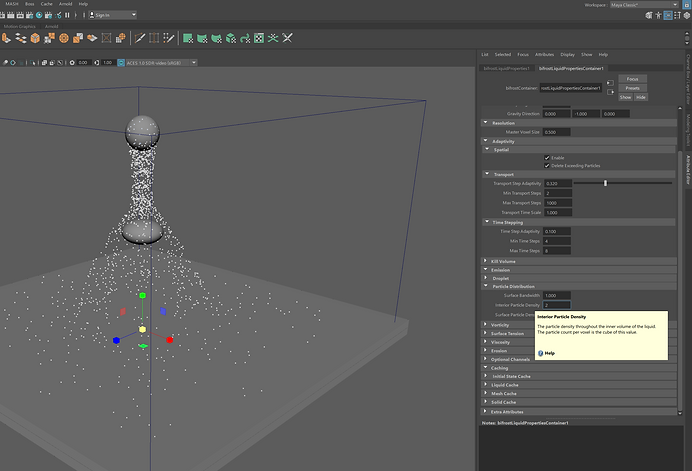The image size is (692, 471).
Task: Click the curve pencil shelf icon
Action: pyautogui.click(x=140, y=38)
